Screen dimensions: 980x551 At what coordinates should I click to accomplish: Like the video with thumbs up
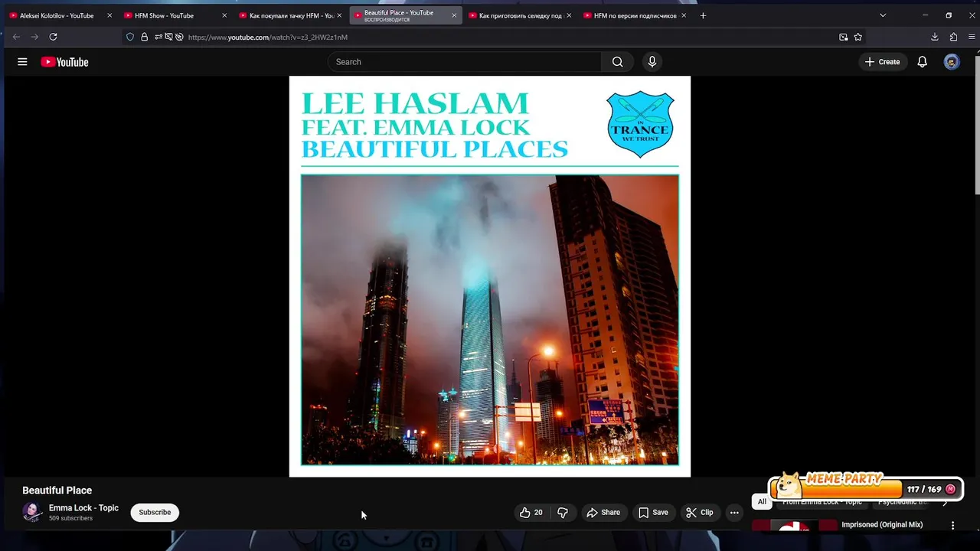click(x=531, y=513)
